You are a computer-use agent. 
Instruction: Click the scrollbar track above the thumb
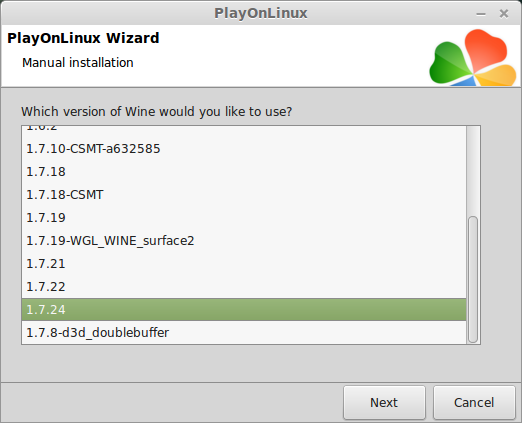pyautogui.click(x=473, y=171)
